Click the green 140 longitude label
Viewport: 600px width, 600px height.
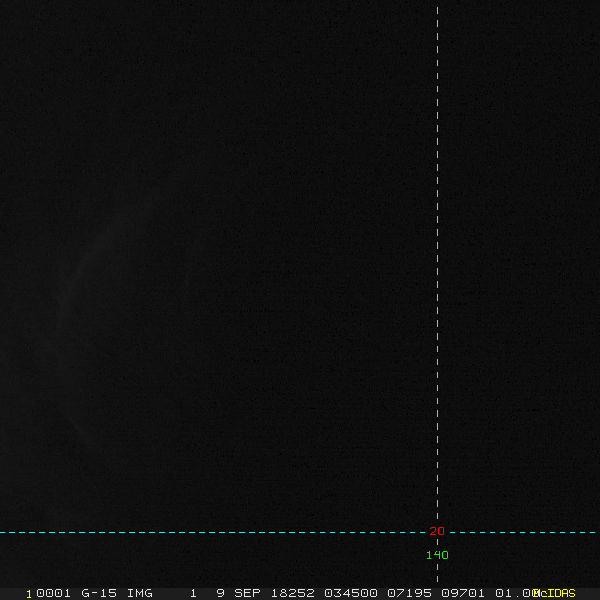coord(437,555)
